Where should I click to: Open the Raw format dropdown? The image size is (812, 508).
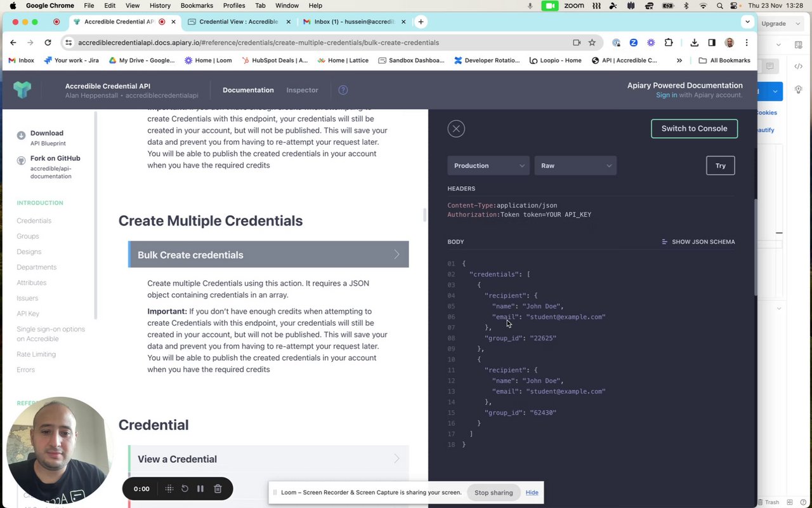pos(575,166)
